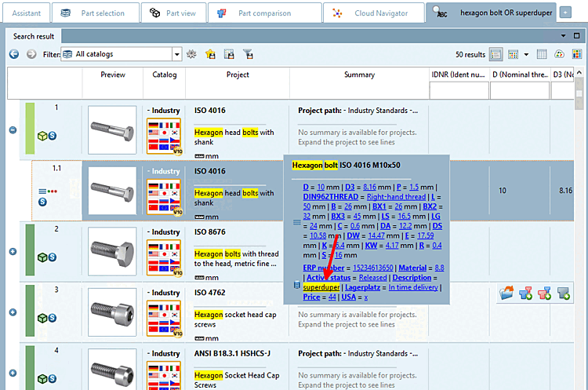Click the 3D cube icon in row 4

coord(42,379)
